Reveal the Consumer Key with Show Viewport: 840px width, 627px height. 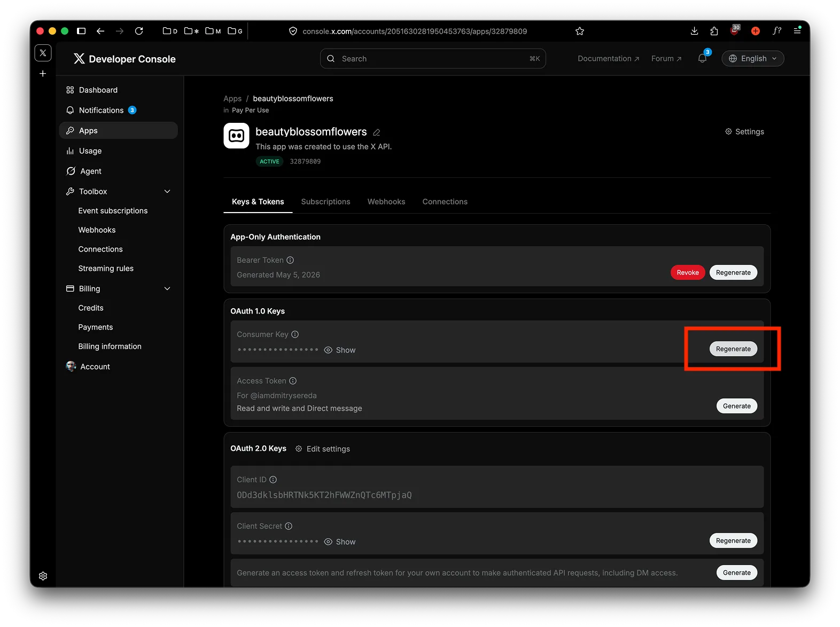(x=340, y=350)
